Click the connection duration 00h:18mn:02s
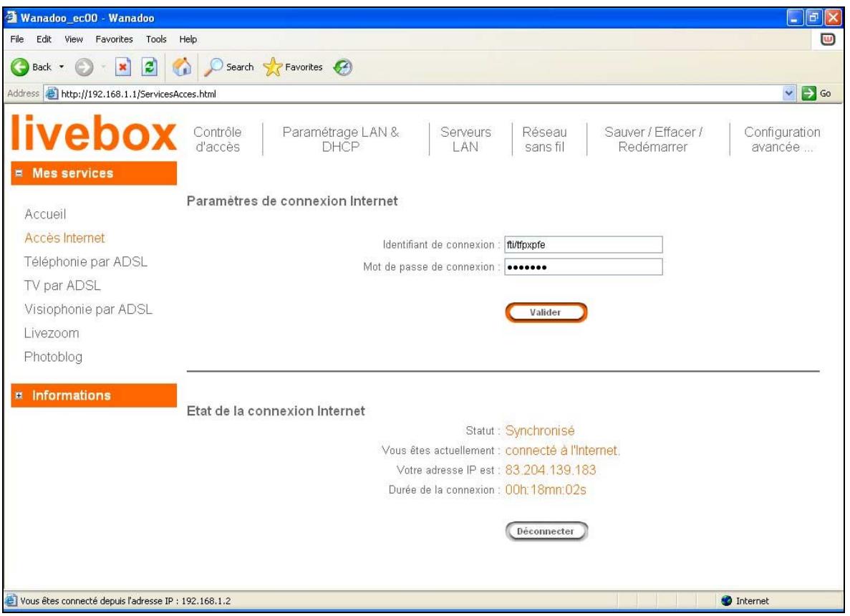 coord(546,490)
